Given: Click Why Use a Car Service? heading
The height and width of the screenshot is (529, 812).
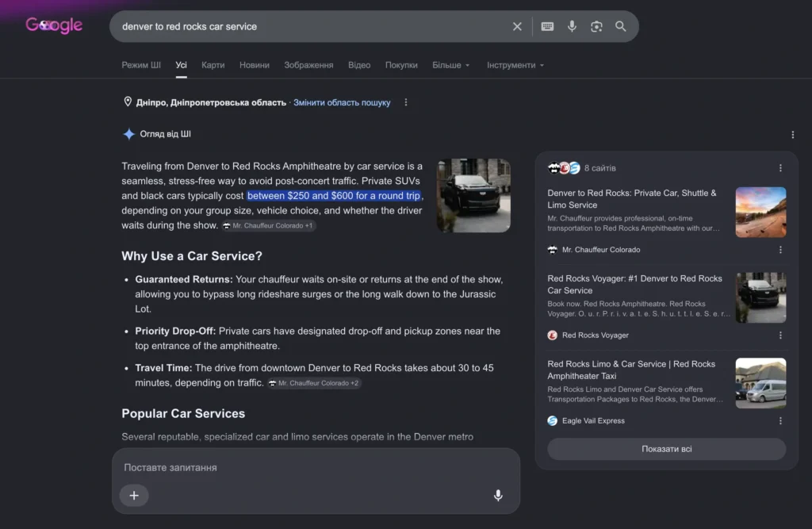Looking at the screenshot, I should tap(192, 256).
